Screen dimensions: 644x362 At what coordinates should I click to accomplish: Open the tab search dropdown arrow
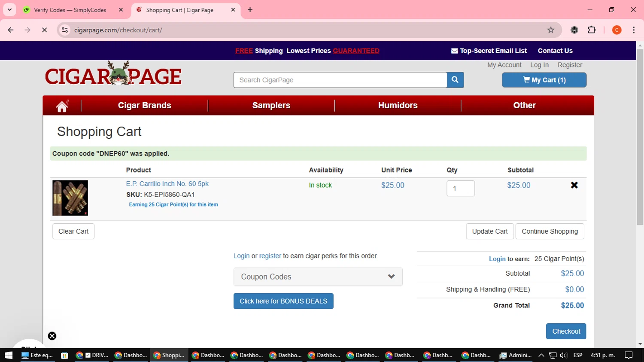point(9,9)
